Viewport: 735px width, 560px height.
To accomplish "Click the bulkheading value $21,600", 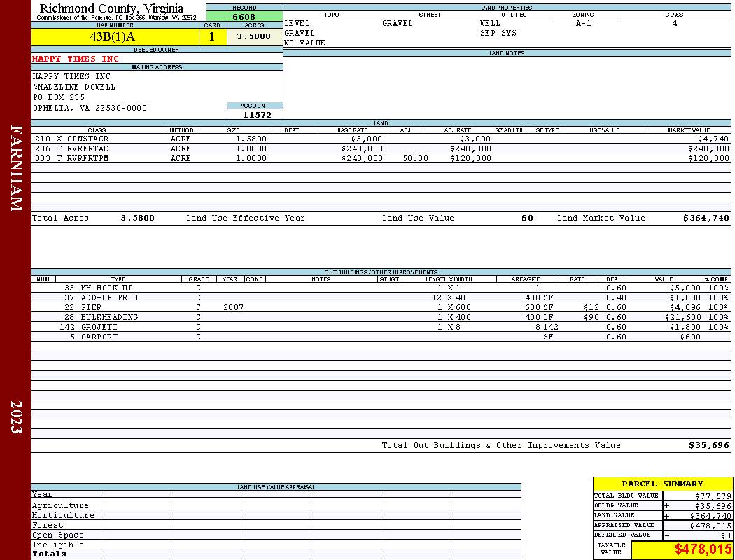I will point(682,318).
